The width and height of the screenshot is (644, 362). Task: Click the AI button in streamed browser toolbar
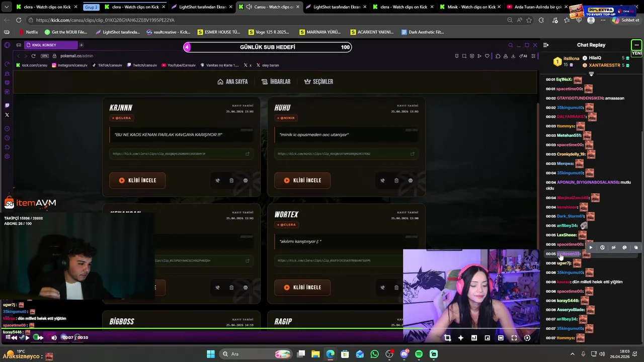524,56
